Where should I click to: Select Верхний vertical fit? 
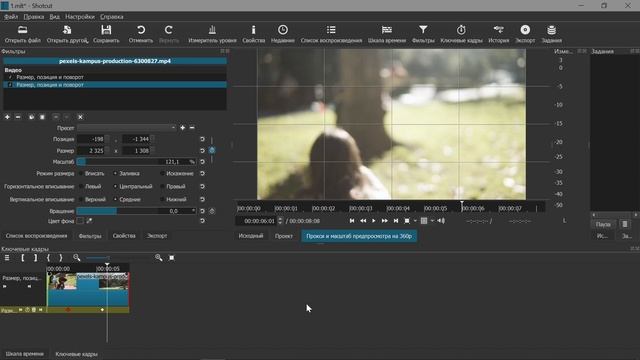(x=92, y=200)
